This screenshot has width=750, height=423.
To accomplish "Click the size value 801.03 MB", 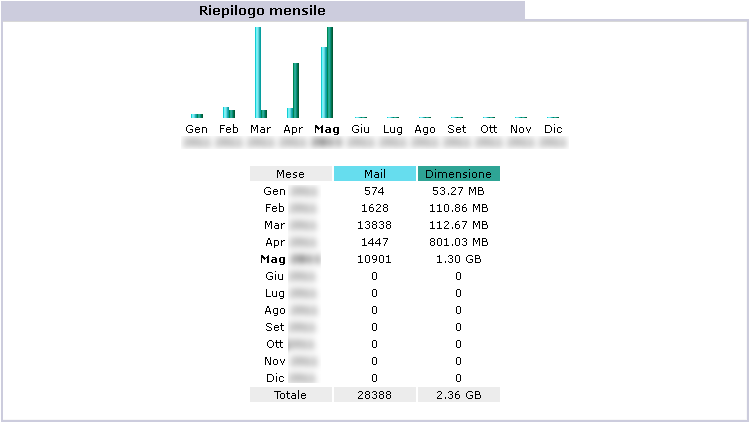I will pyautogui.click(x=459, y=242).
